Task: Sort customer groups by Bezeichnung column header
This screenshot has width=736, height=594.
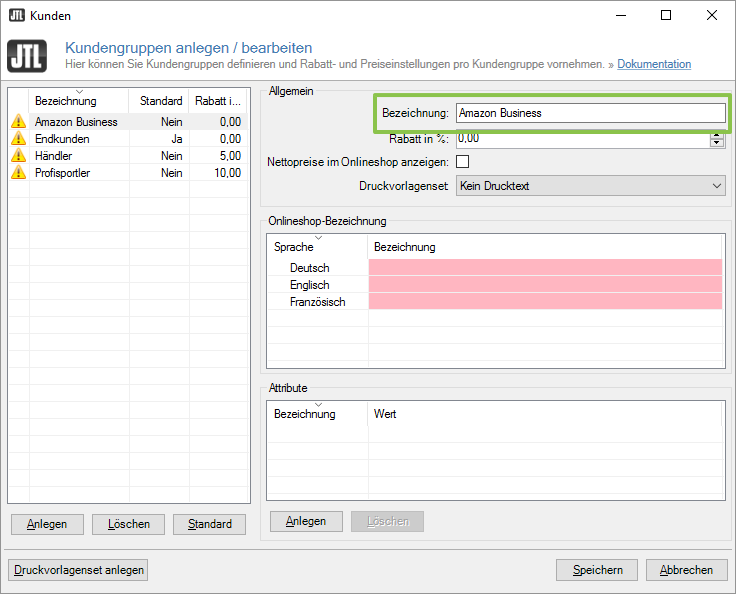Action: (x=66, y=101)
